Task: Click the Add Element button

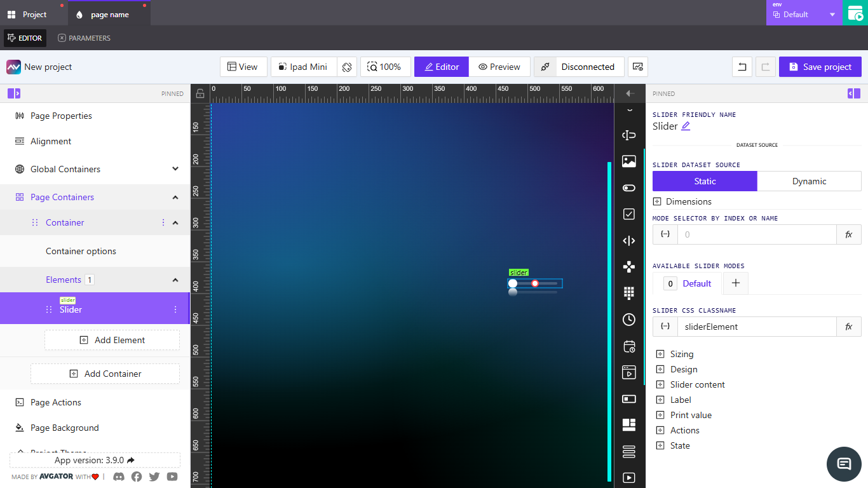Action: [x=112, y=340]
